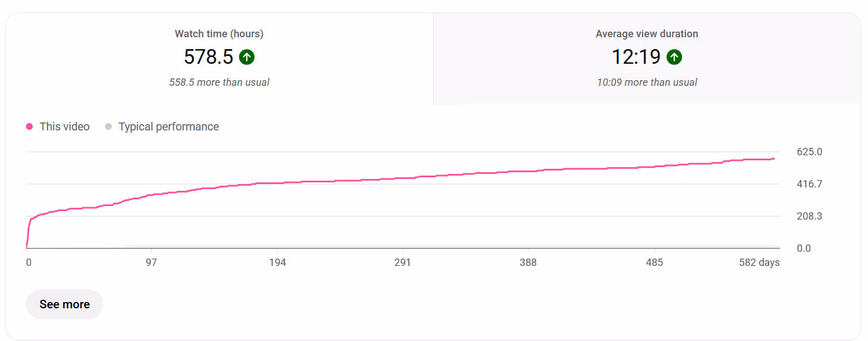Click the gray dot for Typical performance
The height and width of the screenshot is (341, 868).
coord(108,126)
